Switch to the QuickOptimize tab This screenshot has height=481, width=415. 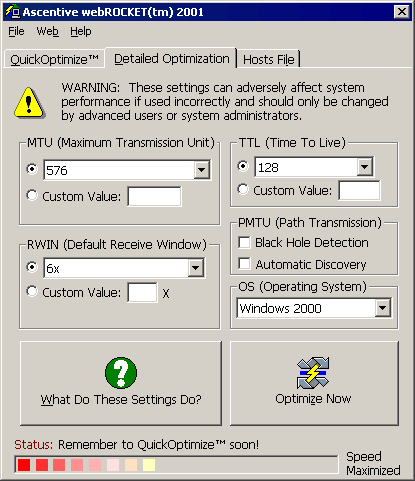pos(54,60)
